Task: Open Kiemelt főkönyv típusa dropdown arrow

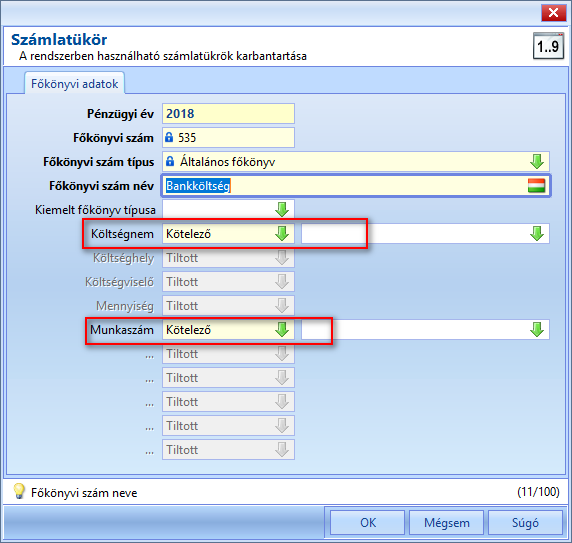Action: [282, 210]
